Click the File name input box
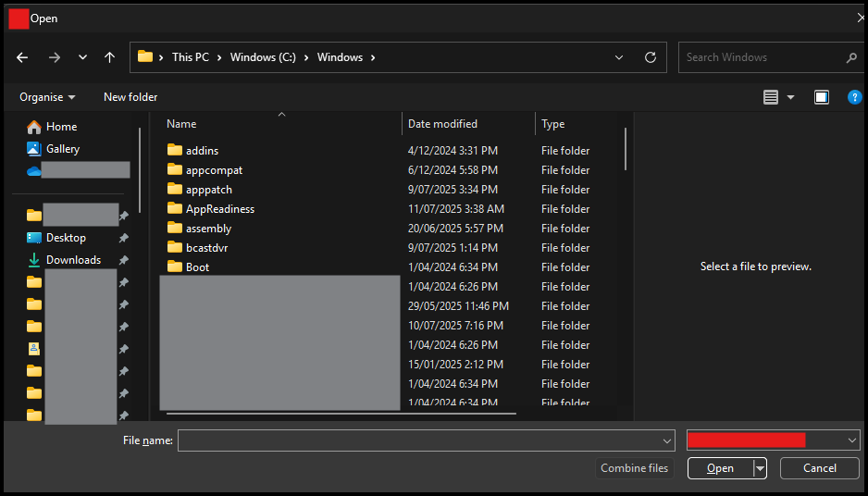868x496 pixels. click(427, 440)
